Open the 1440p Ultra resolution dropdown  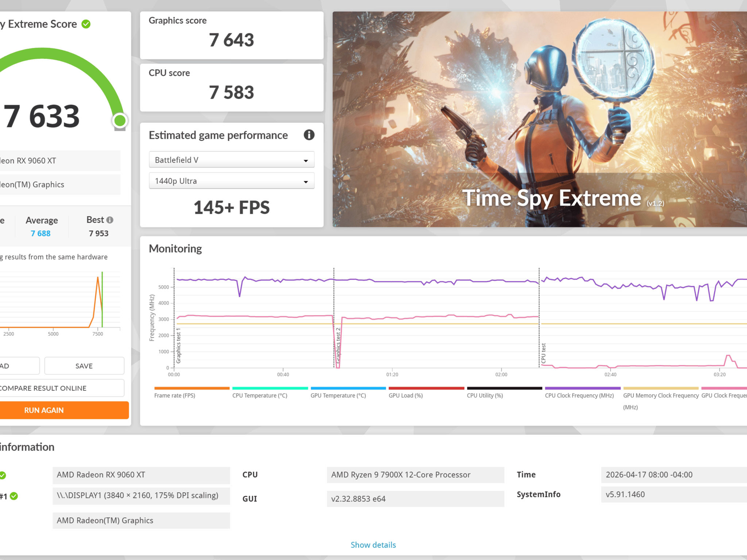232,181
